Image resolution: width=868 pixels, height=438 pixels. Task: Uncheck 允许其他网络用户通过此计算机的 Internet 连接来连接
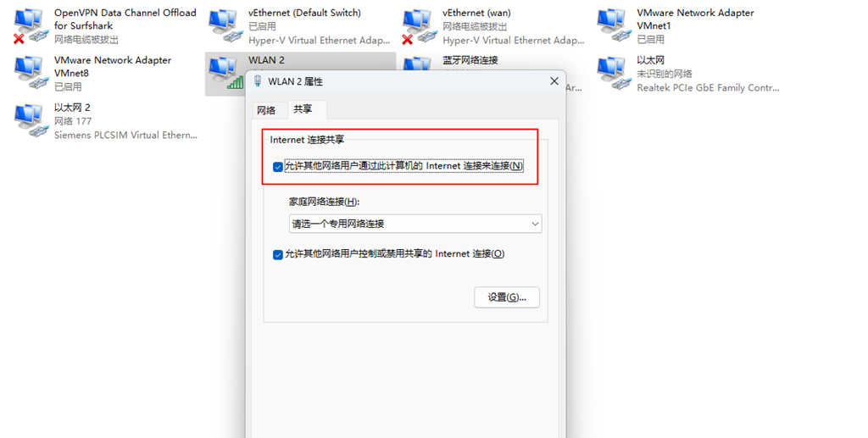click(278, 166)
